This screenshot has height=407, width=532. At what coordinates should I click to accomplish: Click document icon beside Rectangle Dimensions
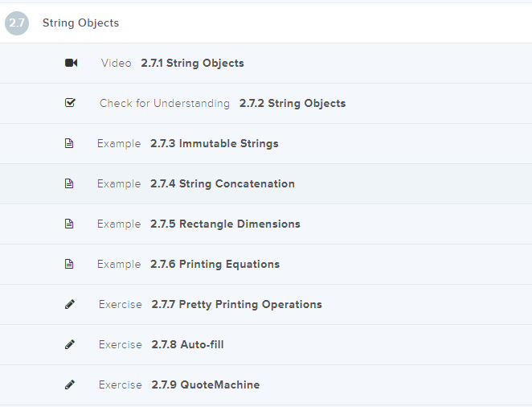point(69,224)
